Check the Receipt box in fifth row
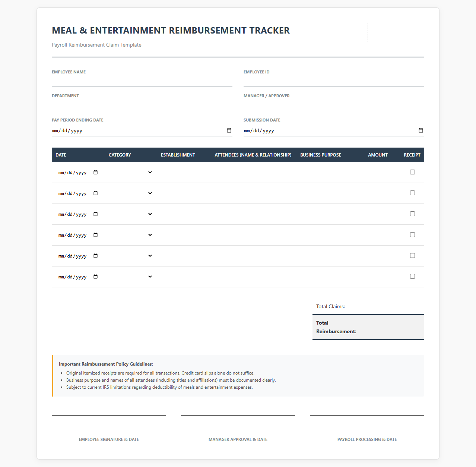476x467 pixels. click(412, 256)
